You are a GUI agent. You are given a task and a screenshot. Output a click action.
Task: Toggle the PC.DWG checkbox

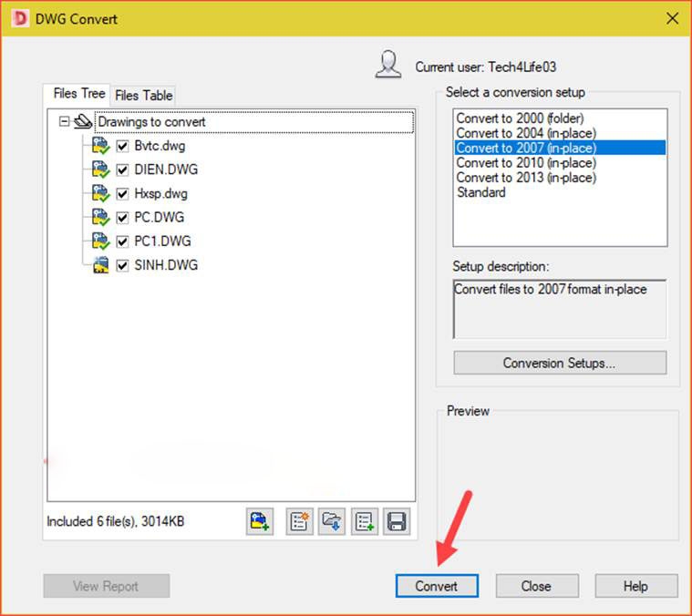pos(122,218)
